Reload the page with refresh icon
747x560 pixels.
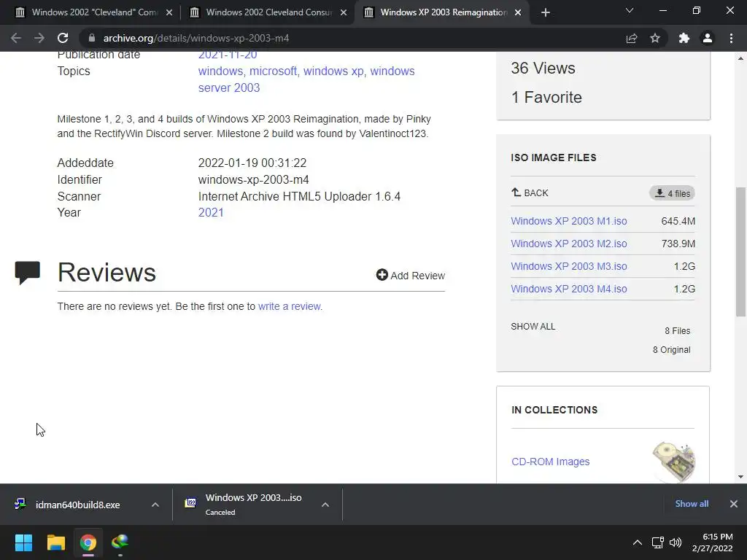[63, 38]
